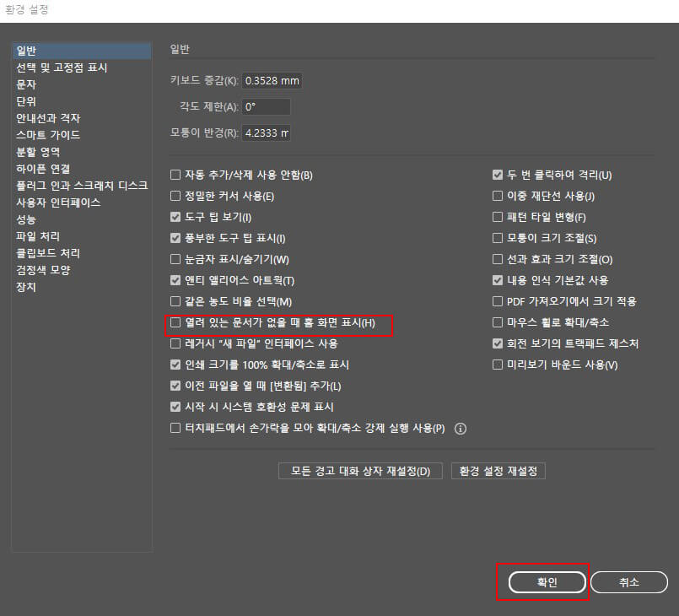Select 스마트 가이드 in the list
Viewport: 679px width, 616px height.
tap(82, 135)
